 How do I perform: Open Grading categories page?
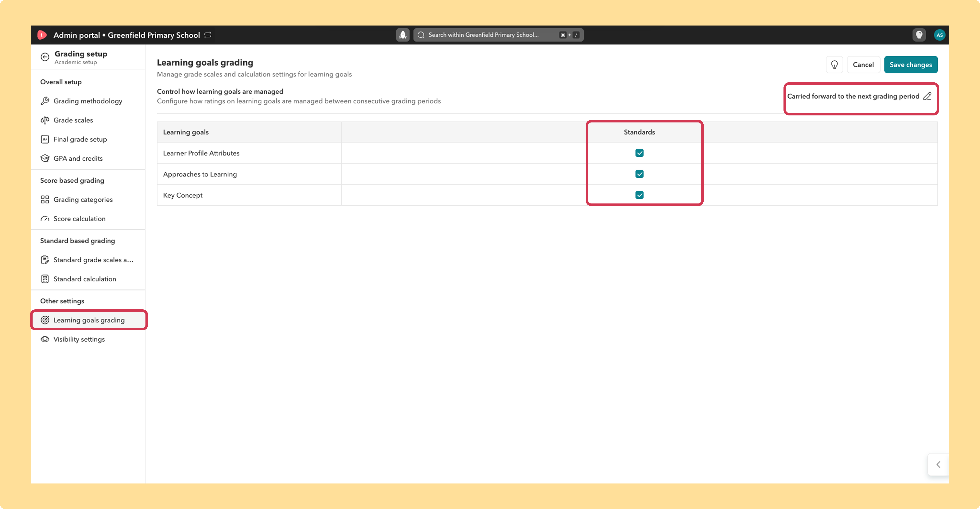pyautogui.click(x=88, y=200)
